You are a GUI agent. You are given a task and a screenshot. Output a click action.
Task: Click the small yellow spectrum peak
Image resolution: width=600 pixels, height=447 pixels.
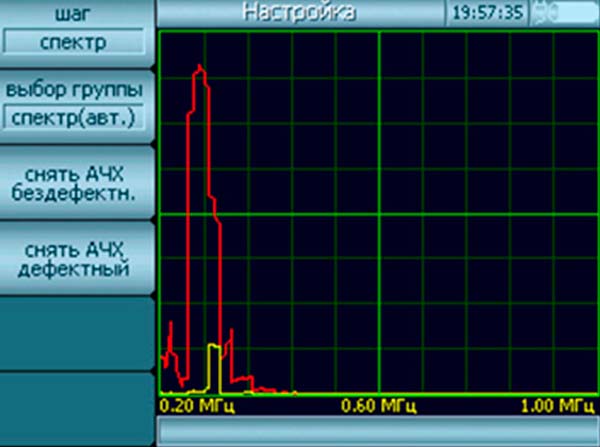pos(213,348)
